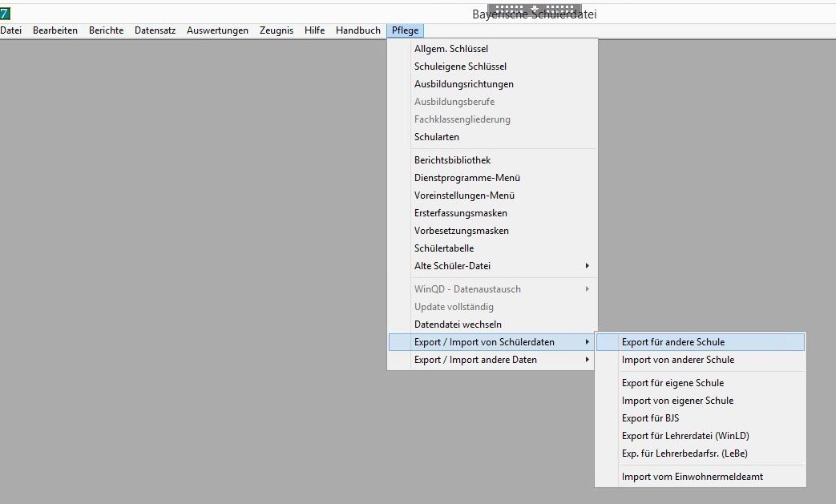Click arrow beside Export / Import andere Daten
836x504 pixels.
tap(587, 360)
